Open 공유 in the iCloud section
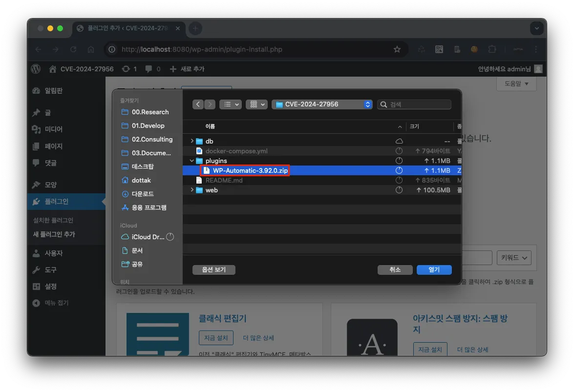574x392 pixels. pos(132,264)
